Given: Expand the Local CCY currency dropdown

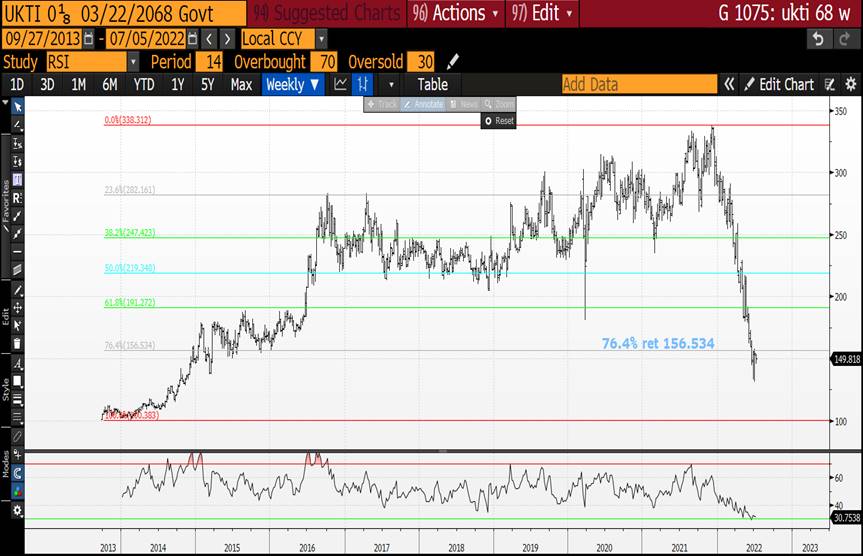Looking at the screenshot, I should pyautogui.click(x=321, y=38).
